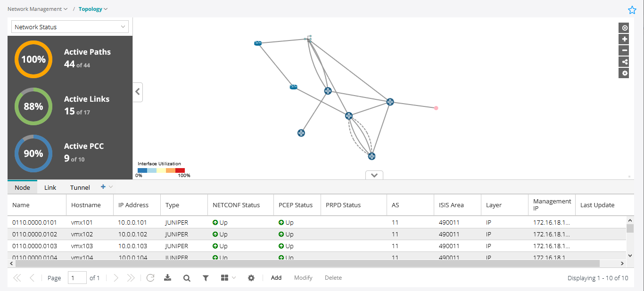Screen dimensions: 644x291
Task: Switch to the Link tab
Action: click(50, 187)
